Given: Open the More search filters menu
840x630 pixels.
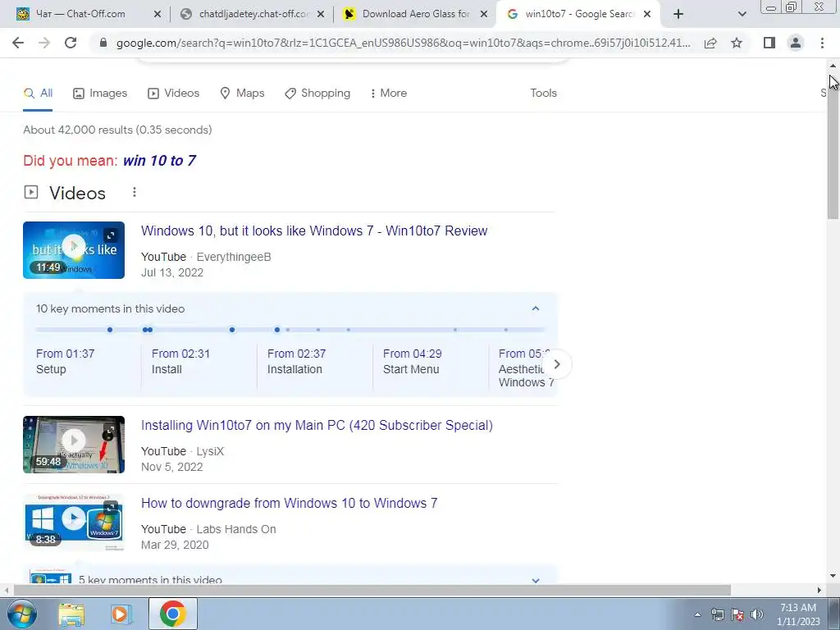Looking at the screenshot, I should pos(388,94).
